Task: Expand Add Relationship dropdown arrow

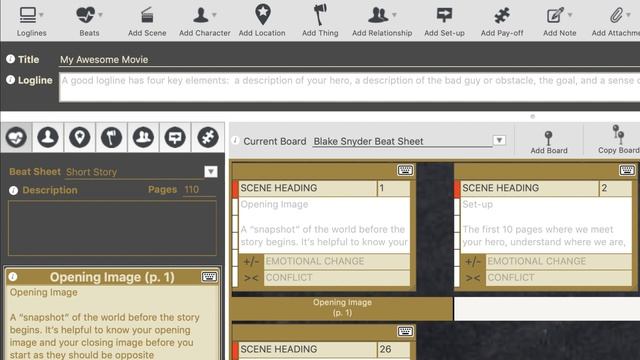Action: [394, 15]
